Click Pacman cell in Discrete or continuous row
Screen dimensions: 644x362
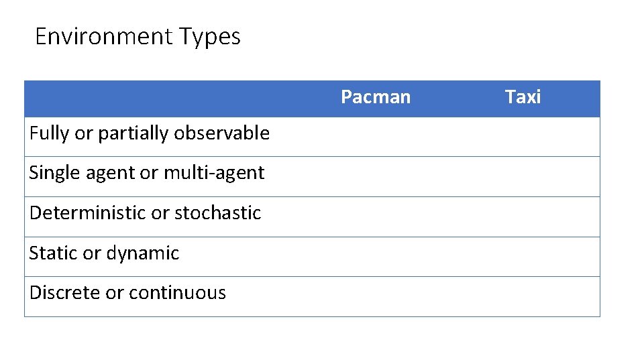pos(376,296)
